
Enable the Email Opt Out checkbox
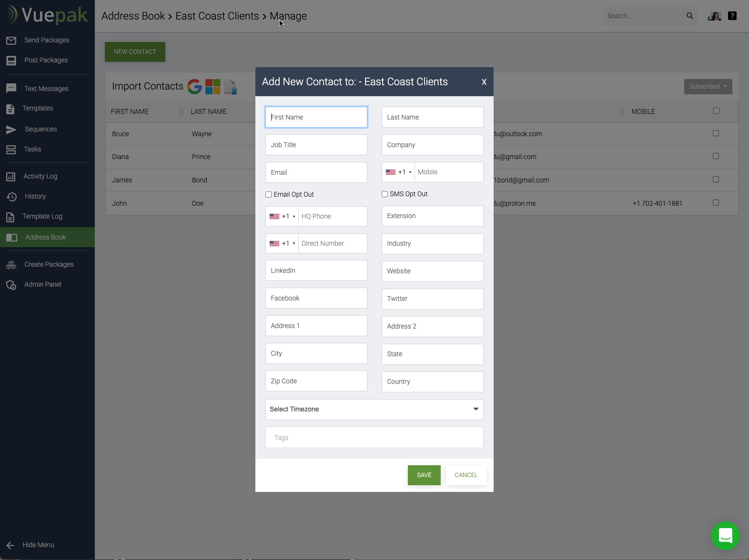(269, 194)
